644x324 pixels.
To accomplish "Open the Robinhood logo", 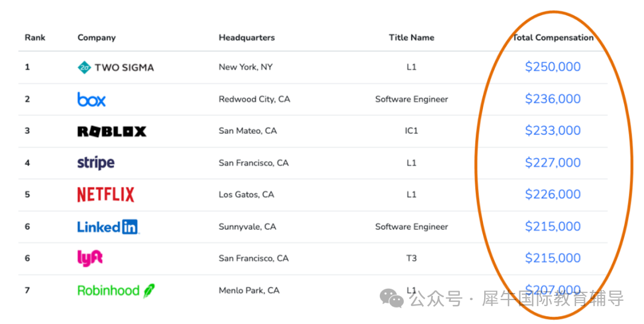I will click(x=116, y=291).
